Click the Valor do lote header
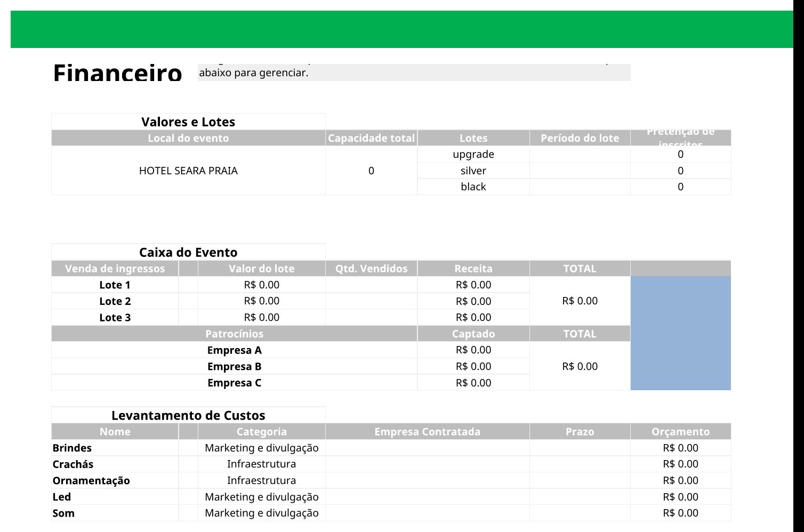 click(x=261, y=269)
